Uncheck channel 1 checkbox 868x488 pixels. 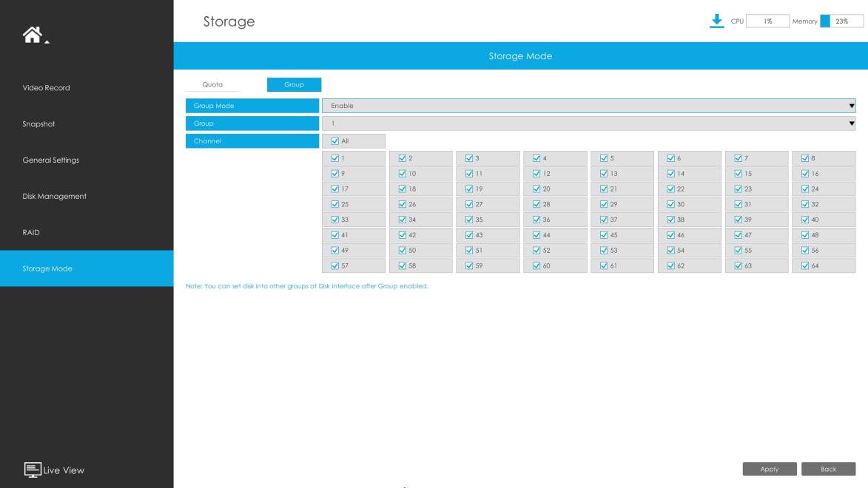[335, 158]
